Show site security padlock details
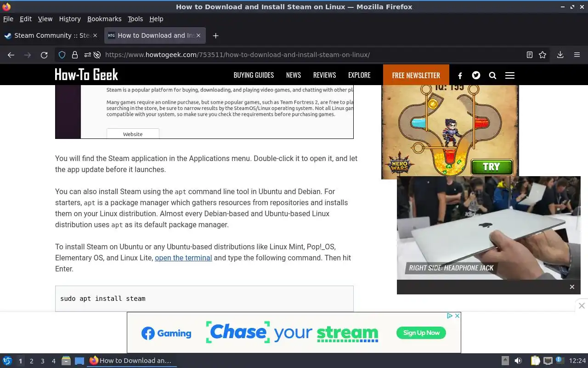Image resolution: width=588 pixels, height=368 pixels. tap(74, 55)
